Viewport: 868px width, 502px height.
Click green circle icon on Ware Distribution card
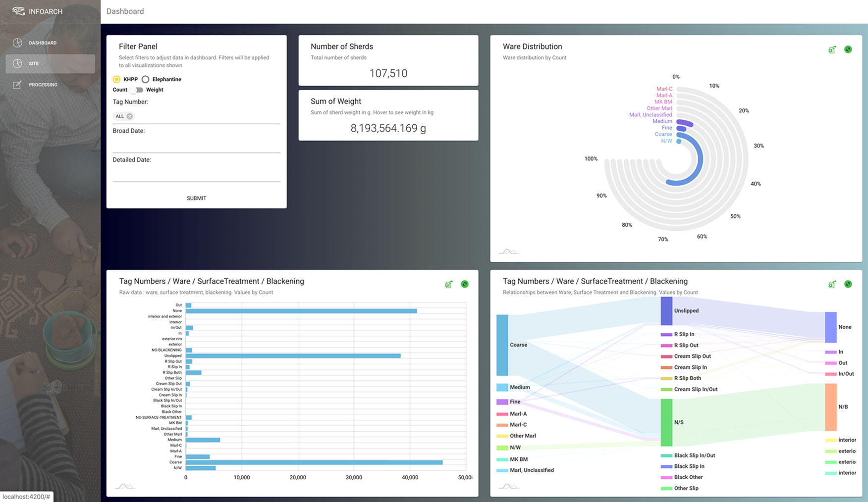pos(848,50)
